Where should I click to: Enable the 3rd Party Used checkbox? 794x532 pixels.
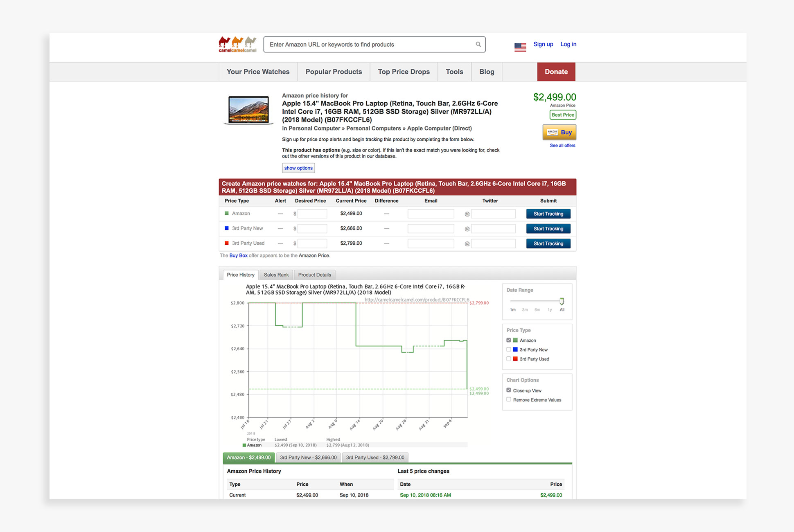509,359
